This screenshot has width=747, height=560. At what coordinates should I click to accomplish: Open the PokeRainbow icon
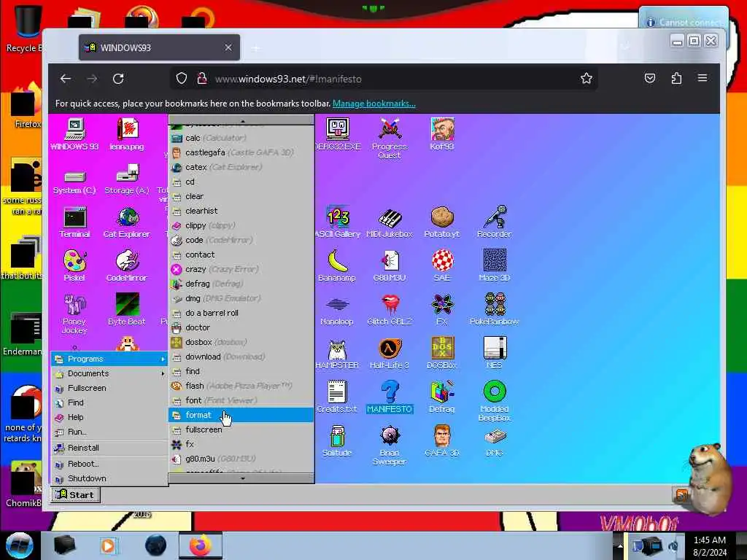click(x=495, y=309)
